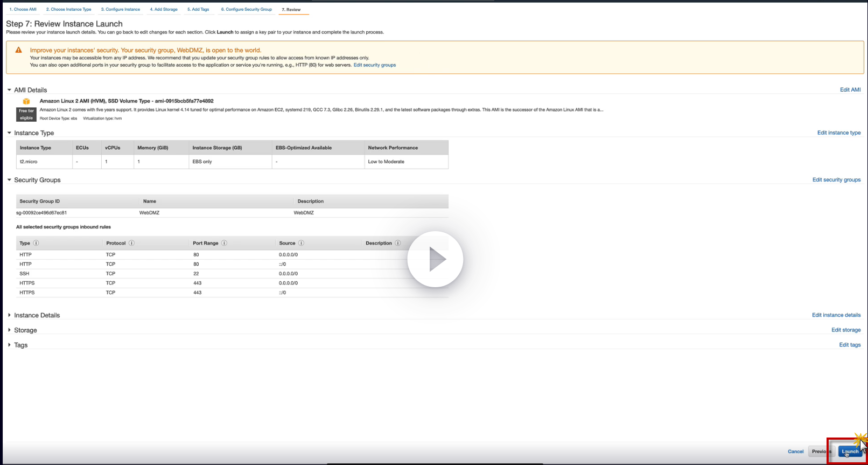The height and width of the screenshot is (465, 868).
Task: Click the Instance Storage (GB) column header
Action: pos(230,148)
